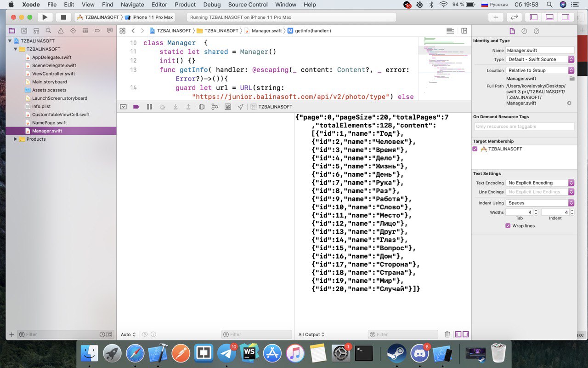Open the Location dropdown Relative to Group
The width and height of the screenshot is (588, 368).
[540, 70]
